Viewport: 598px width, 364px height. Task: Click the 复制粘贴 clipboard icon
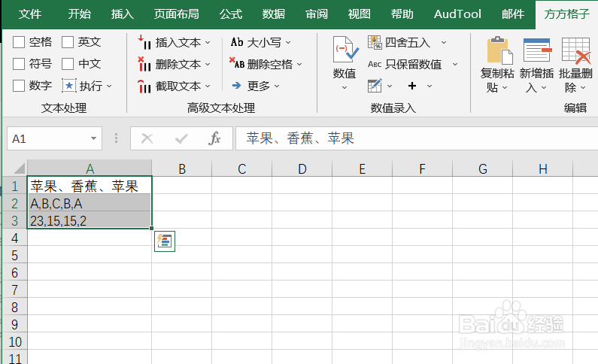(x=498, y=50)
